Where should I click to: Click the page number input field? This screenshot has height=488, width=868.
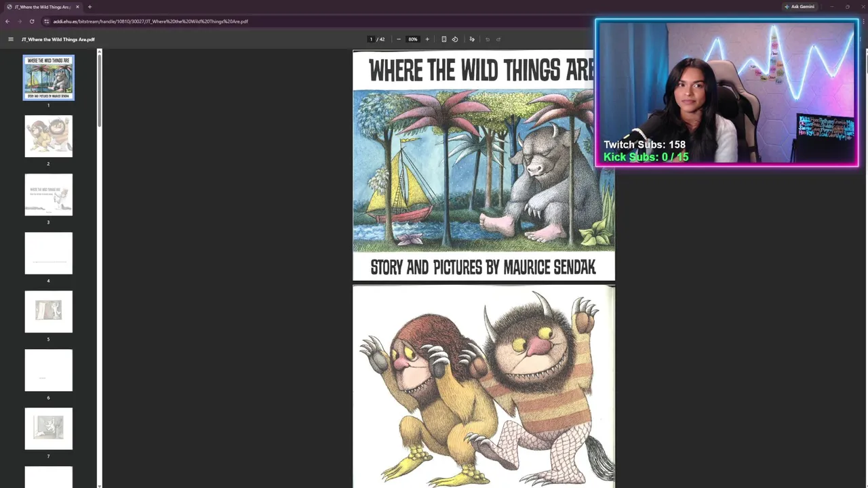point(370,39)
